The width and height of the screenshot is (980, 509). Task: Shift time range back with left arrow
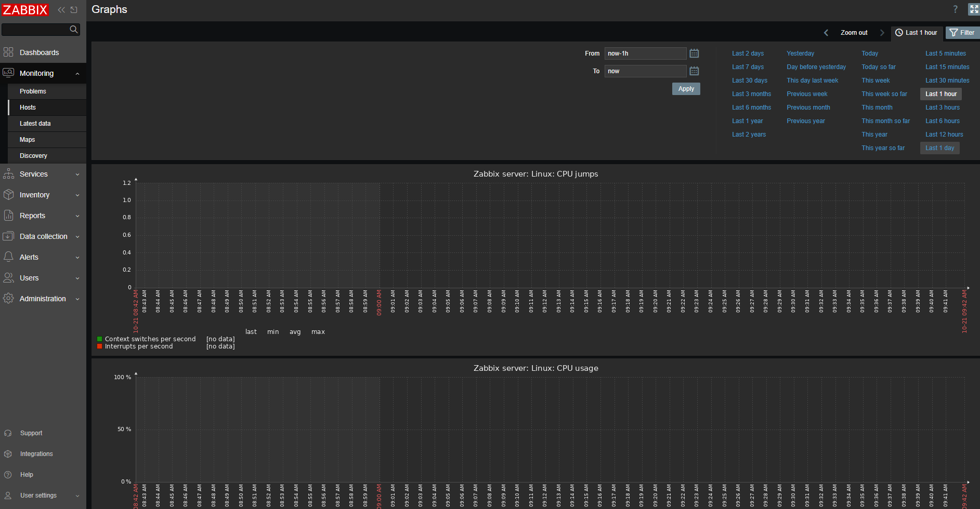pos(826,33)
